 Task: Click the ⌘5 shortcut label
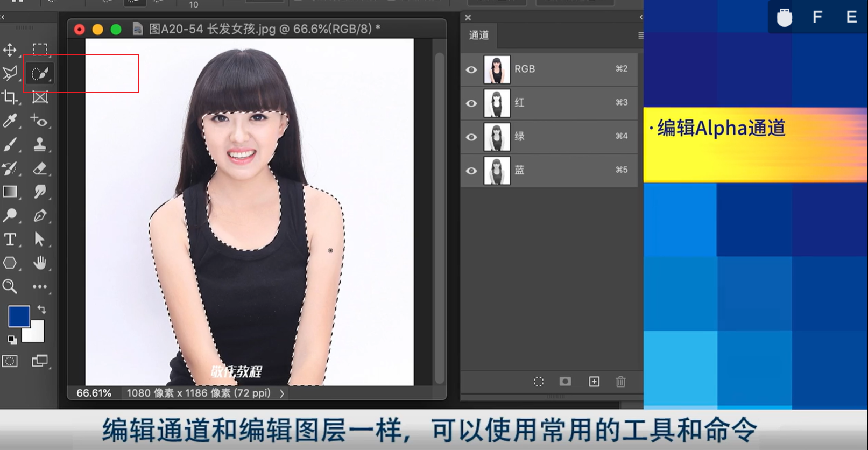(x=622, y=170)
